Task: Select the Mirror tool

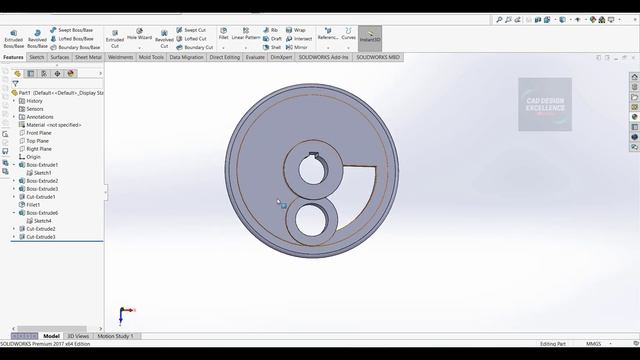Action: (x=296, y=47)
